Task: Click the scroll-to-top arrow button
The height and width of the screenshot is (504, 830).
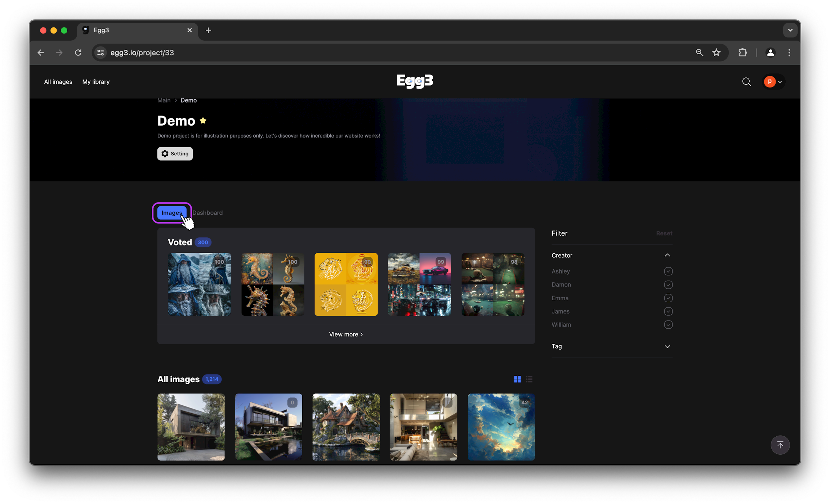Action: pos(780,445)
